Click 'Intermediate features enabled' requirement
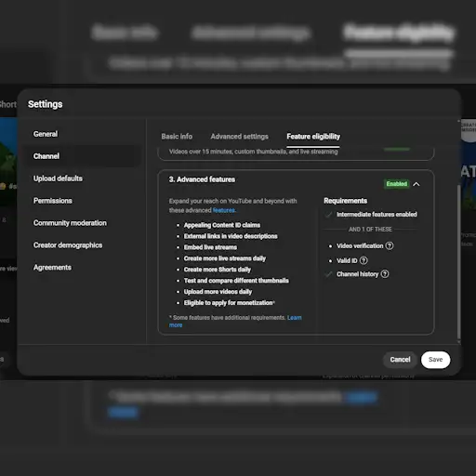476x476 pixels. 377,215
